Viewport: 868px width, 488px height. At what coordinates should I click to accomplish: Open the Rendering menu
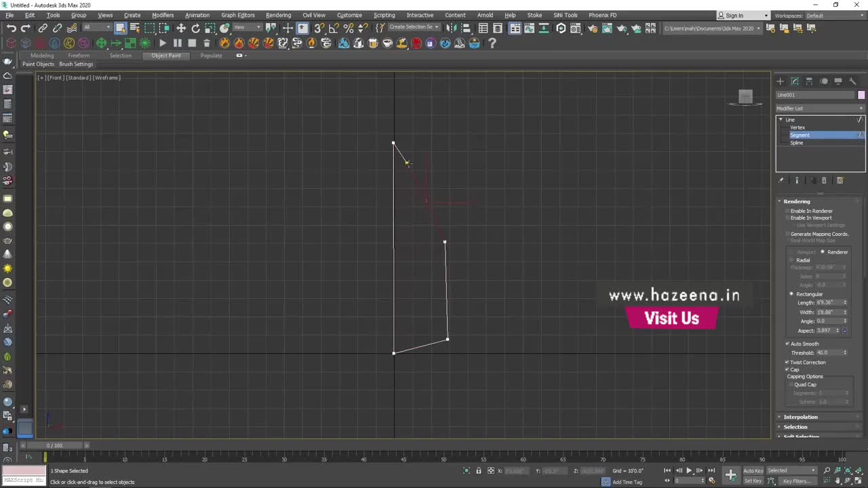pos(278,15)
